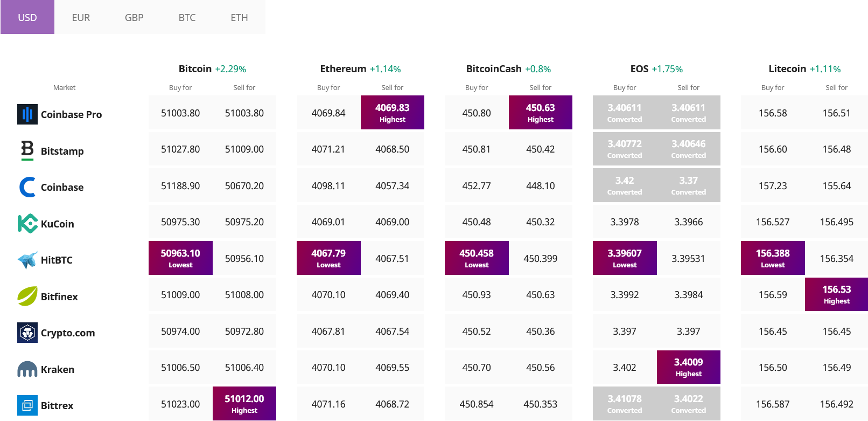Select HitBTC lowest Litecoin buy 156.388
Screen dimensions: 868x421
[x=773, y=258]
